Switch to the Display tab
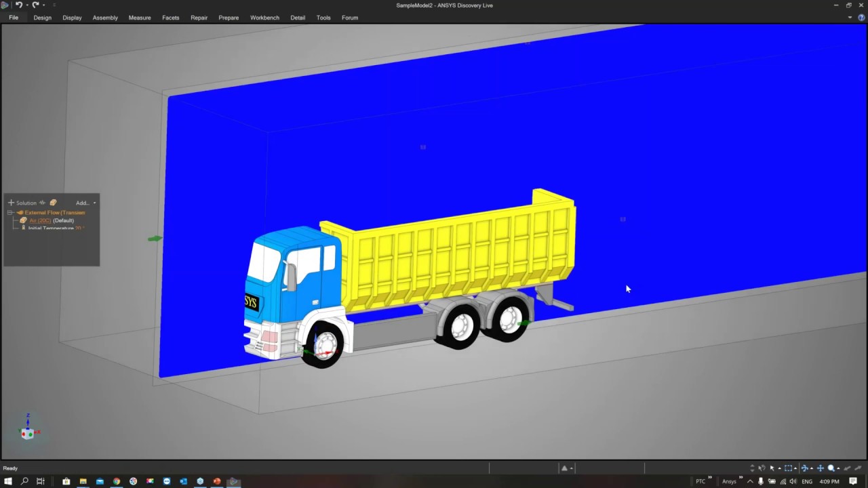This screenshot has height=488, width=868. point(72,18)
